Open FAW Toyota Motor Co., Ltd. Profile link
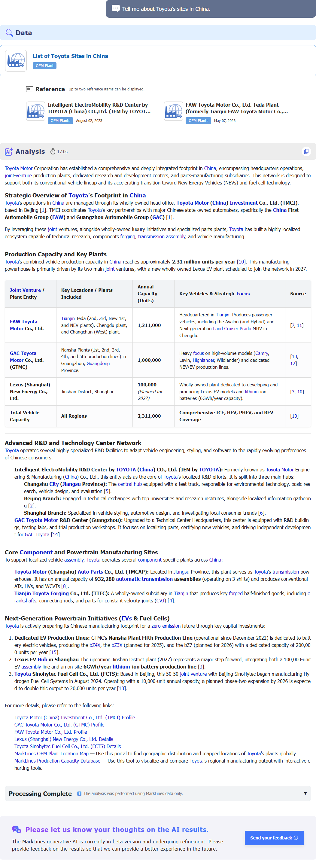The width and height of the screenshot is (316, 868). tap(50, 732)
